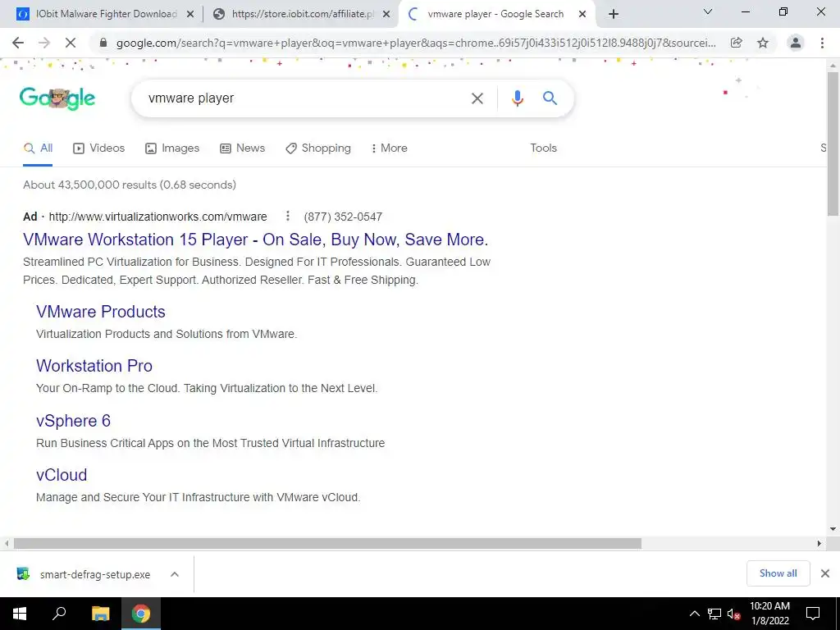Image resolution: width=840 pixels, height=630 pixels.
Task: Click the horizontal scrollbar thumb
Action: [327, 543]
